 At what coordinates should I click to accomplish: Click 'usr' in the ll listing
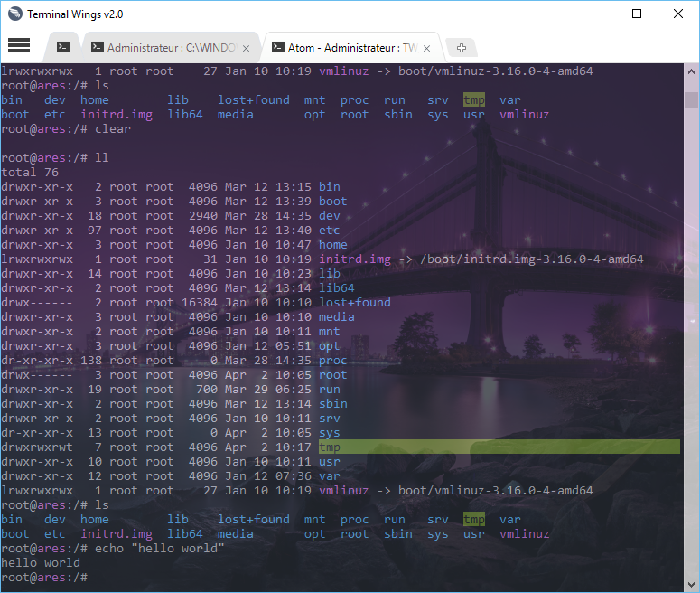[x=330, y=462]
